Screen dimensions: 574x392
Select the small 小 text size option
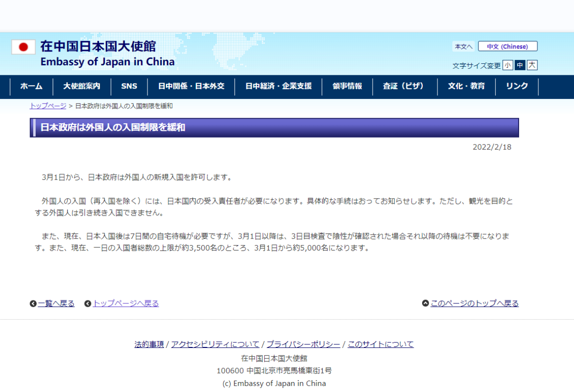tap(507, 65)
